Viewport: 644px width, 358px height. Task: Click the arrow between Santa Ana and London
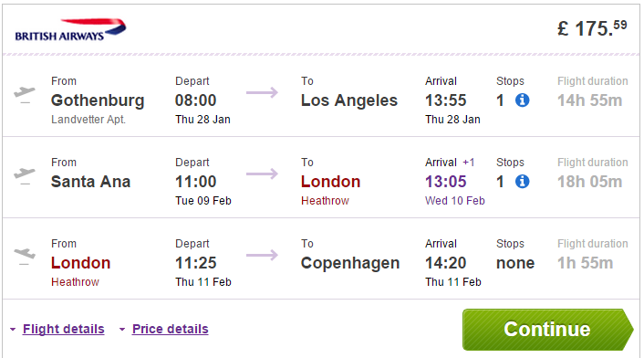(x=262, y=174)
